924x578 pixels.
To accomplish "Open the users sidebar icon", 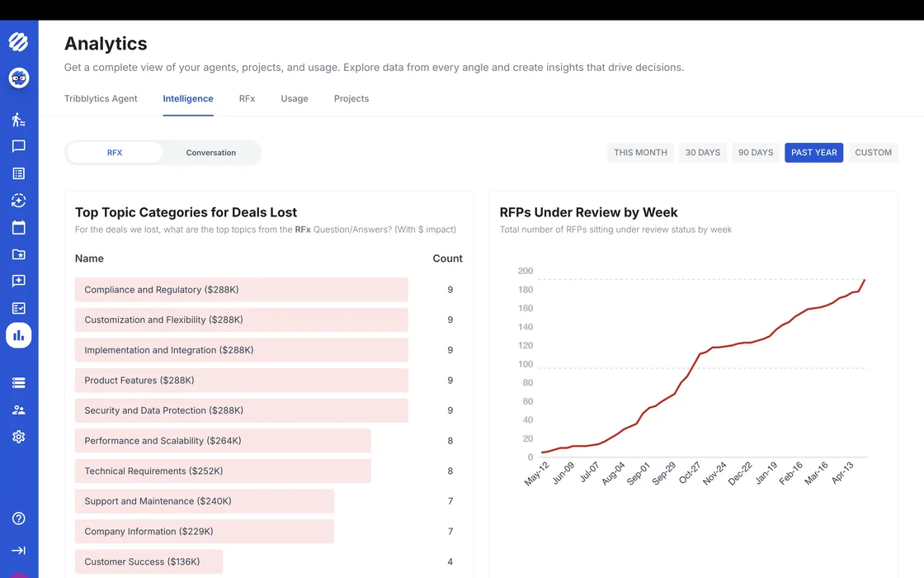I will (19, 410).
